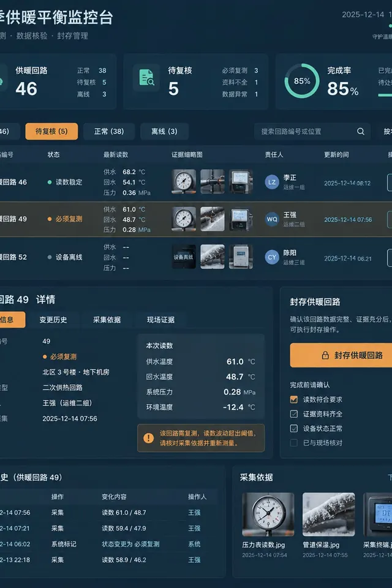Image resolution: width=392 pixels, height=588 pixels.
Task: Toggle the 证据资料齐全 checkbox
Action: (294, 414)
